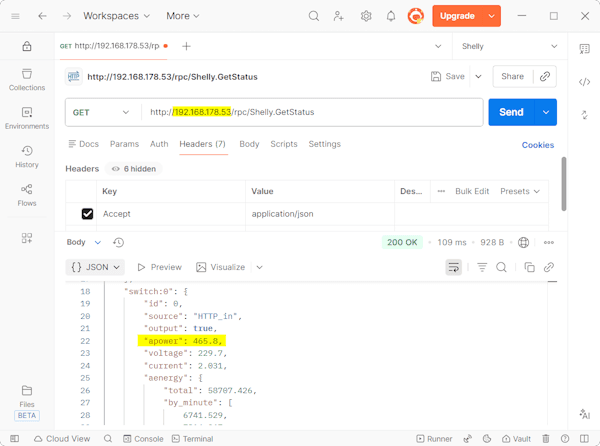This screenshot has height=446, width=600.
Task: Open the Collections sidebar panel
Action: pyautogui.click(x=27, y=79)
